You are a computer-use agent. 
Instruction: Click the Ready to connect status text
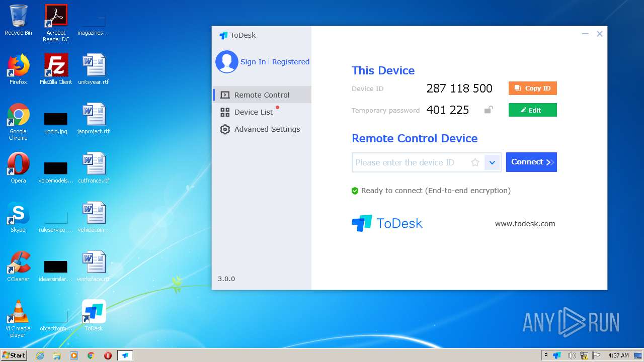(x=436, y=191)
